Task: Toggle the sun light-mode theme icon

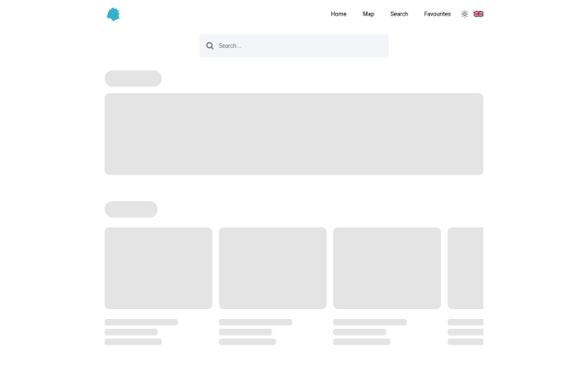Action: (x=465, y=14)
